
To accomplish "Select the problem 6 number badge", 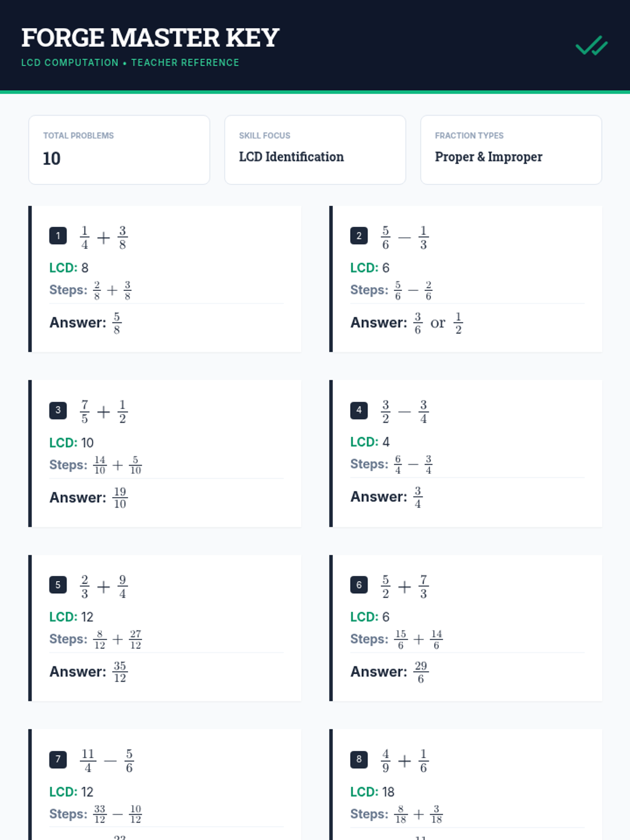I will tap(359, 585).
